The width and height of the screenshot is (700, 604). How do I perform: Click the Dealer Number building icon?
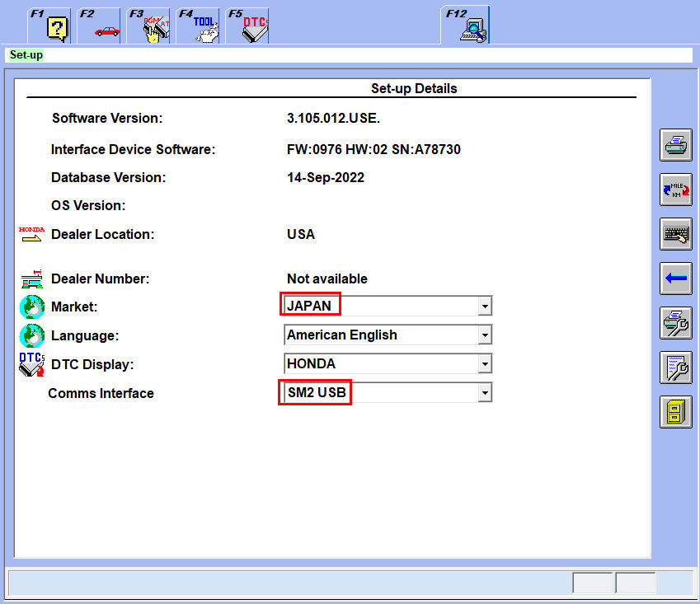(31, 279)
